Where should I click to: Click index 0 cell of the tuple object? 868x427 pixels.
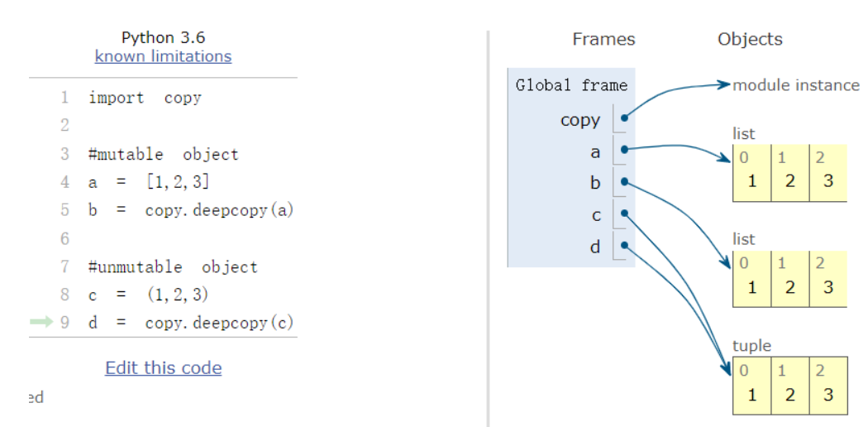pyautogui.click(x=751, y=386)
